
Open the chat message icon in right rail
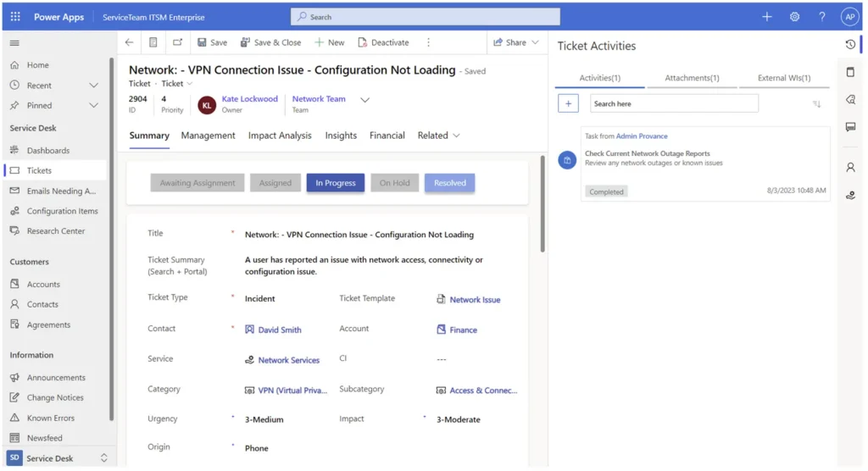point(850,127)
